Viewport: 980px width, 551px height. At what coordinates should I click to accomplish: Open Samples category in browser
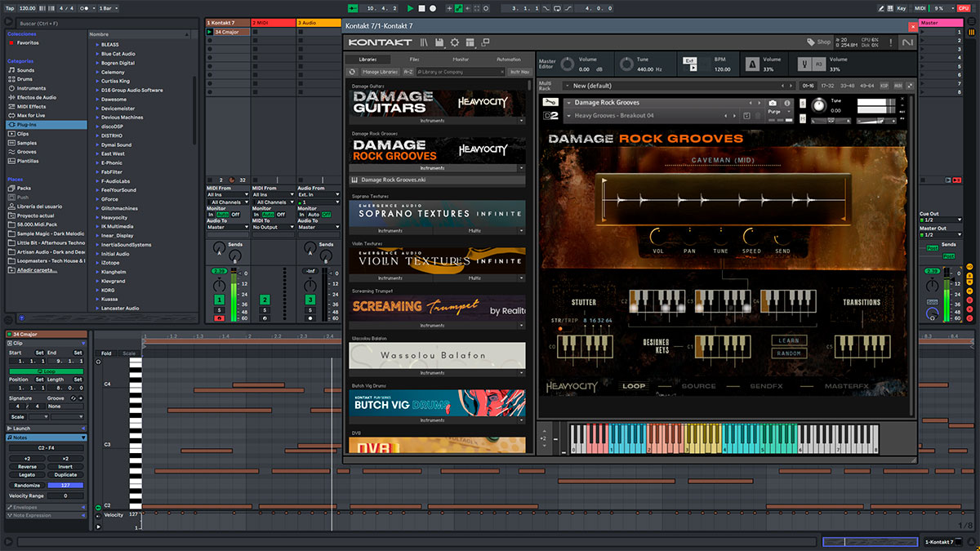pyautogui.click(x=27, y=143)
